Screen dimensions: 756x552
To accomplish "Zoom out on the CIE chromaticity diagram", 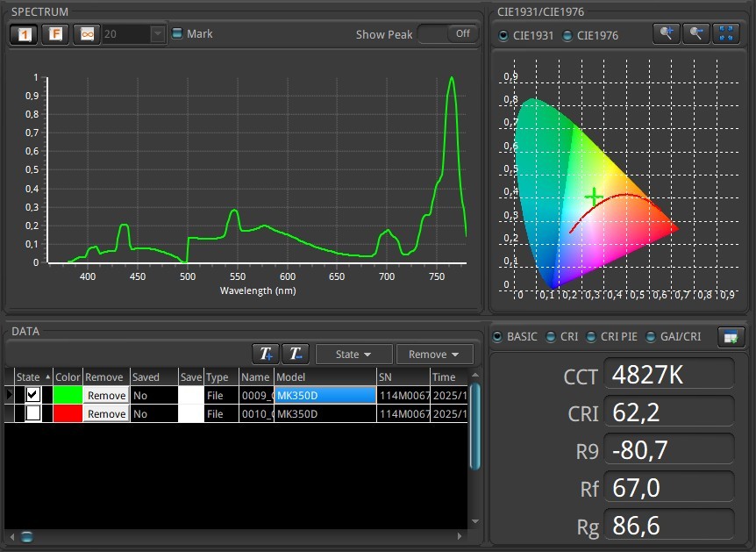I will [x=696, y=33].
